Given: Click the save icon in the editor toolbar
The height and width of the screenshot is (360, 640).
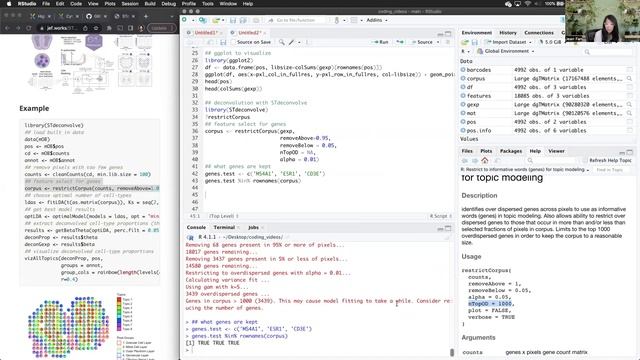Looking at the screenshot, I should click(223, 42).
